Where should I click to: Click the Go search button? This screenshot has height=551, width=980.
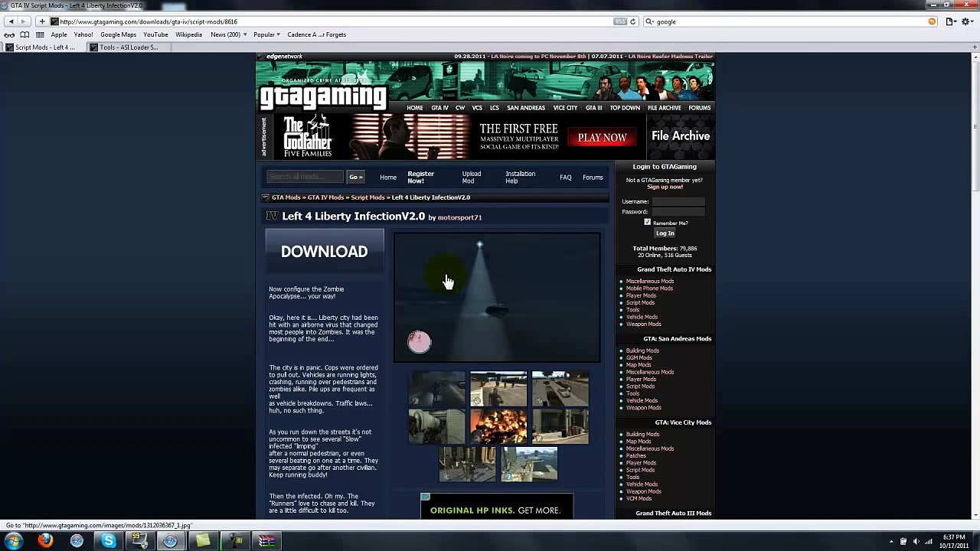tap(355, 177)
